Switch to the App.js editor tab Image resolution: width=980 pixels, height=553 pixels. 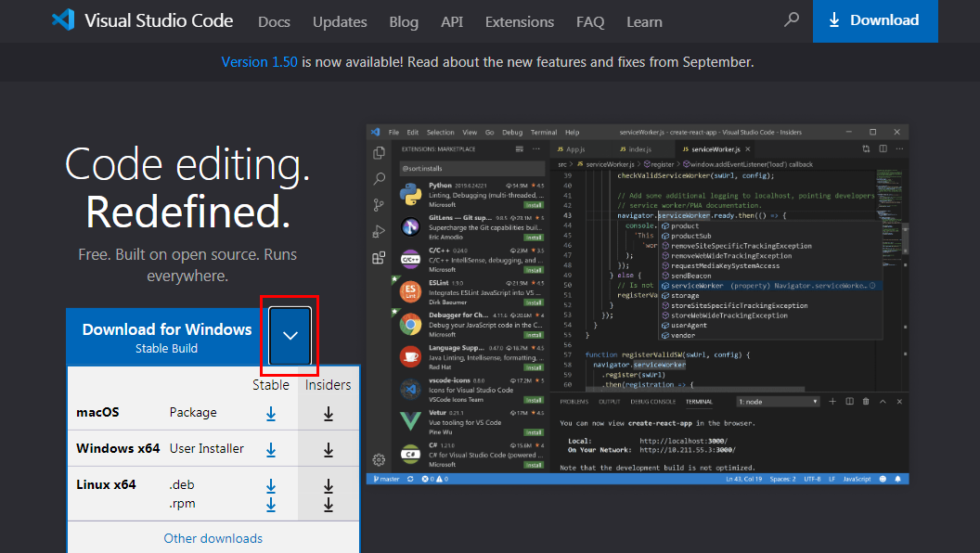[572, 149]
